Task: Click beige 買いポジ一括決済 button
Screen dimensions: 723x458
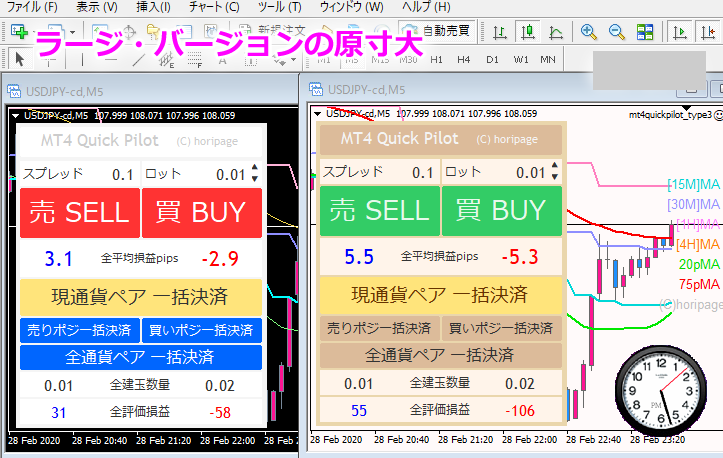Action: [x=502, y=328]
